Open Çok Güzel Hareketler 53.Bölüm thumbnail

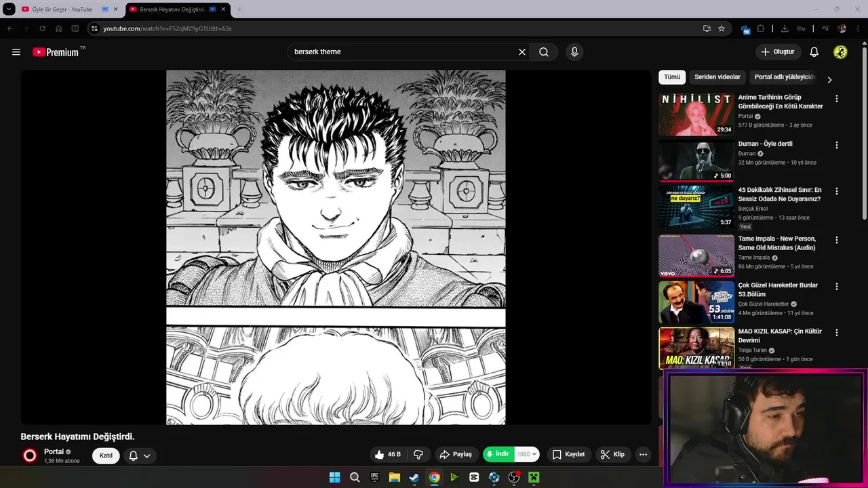[696, 302]
